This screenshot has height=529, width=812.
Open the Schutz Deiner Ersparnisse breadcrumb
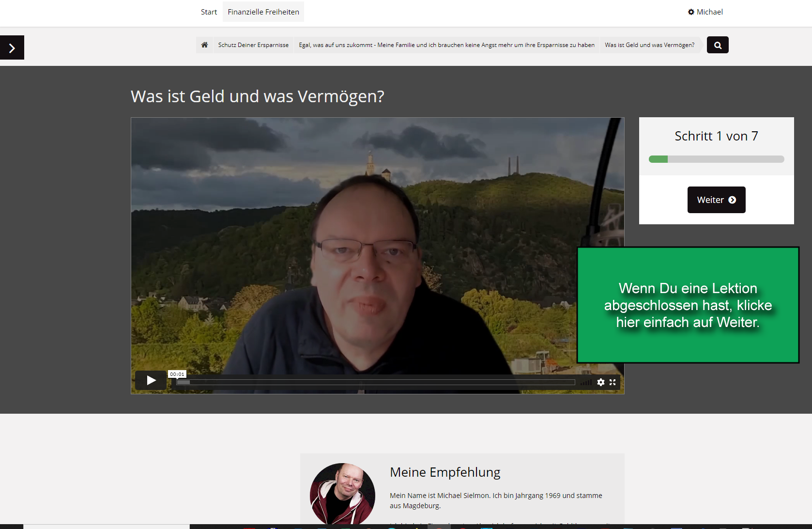pos(253,45)
